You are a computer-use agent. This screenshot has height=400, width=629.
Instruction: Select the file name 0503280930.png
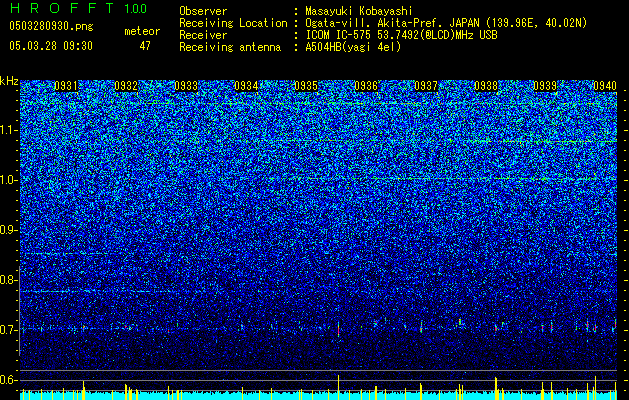coord(51,26)
